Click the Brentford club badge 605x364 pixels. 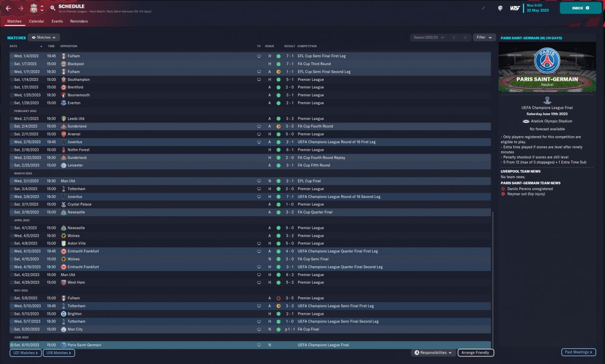[63, 87]
